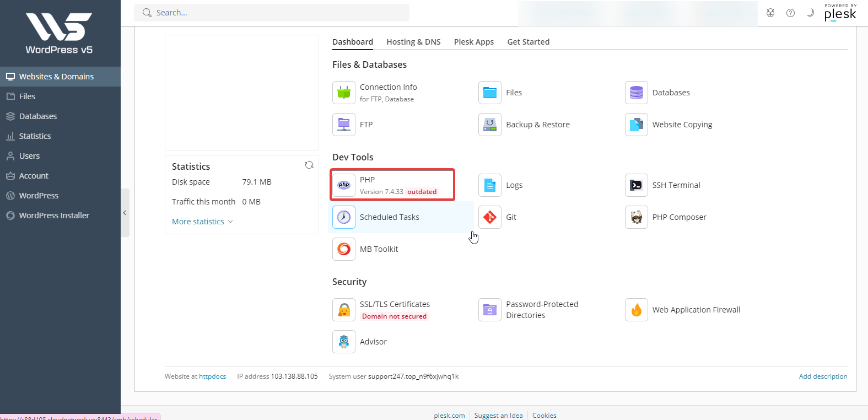
Task: Click the system user support247.top_n9f6xjwhq1k text
Action: pyautogui.click(x=413, y=376)
